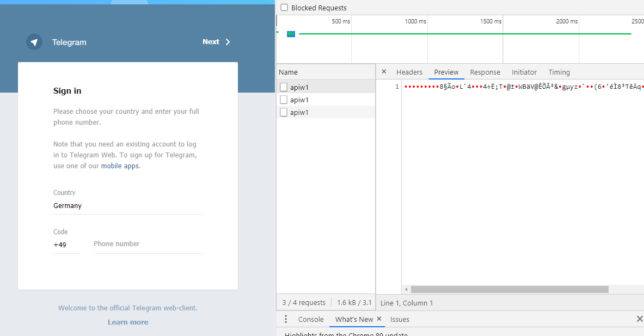Screen dimensions: 644x336
Task: Open the Issues drawer tab
Action: (400, 319)
